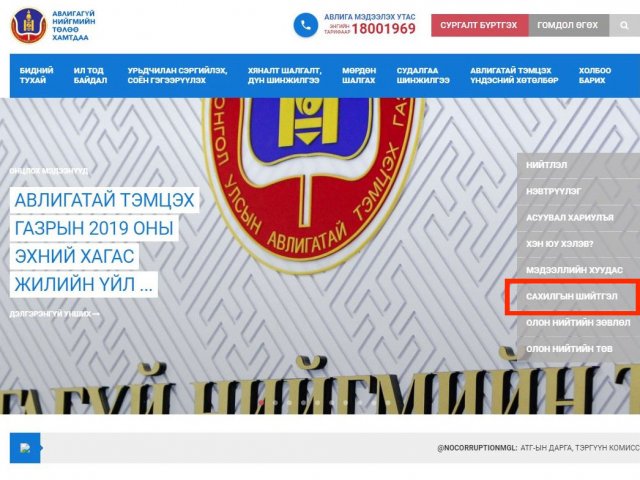The image size is (640, 480).
Task: Click the СУРГАЛТ БҮРТГЭХ button
Action: point(479,25)
